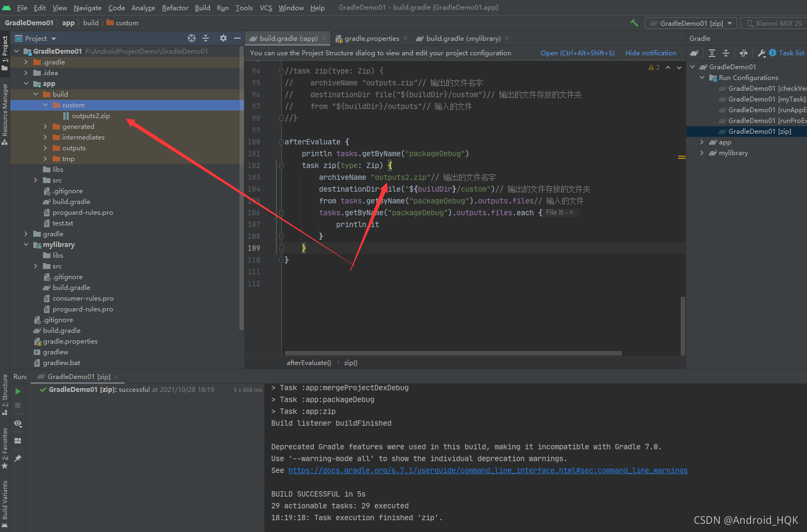
Task: Close the GradleDemo01 [zip] Run tab
Action: [x=117, y=377]
